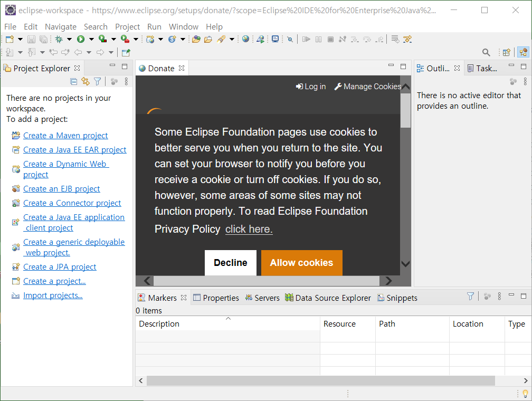Switch to the Data Source Explorer tab

click(328, 298)
